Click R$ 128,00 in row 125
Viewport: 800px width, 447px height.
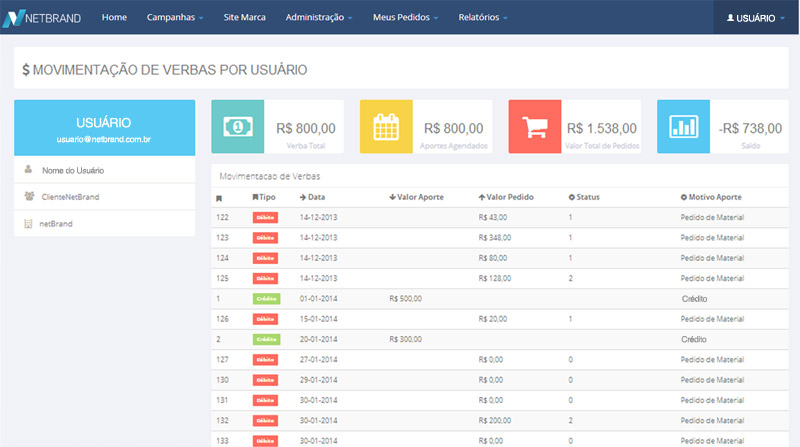tap(495, 279)
